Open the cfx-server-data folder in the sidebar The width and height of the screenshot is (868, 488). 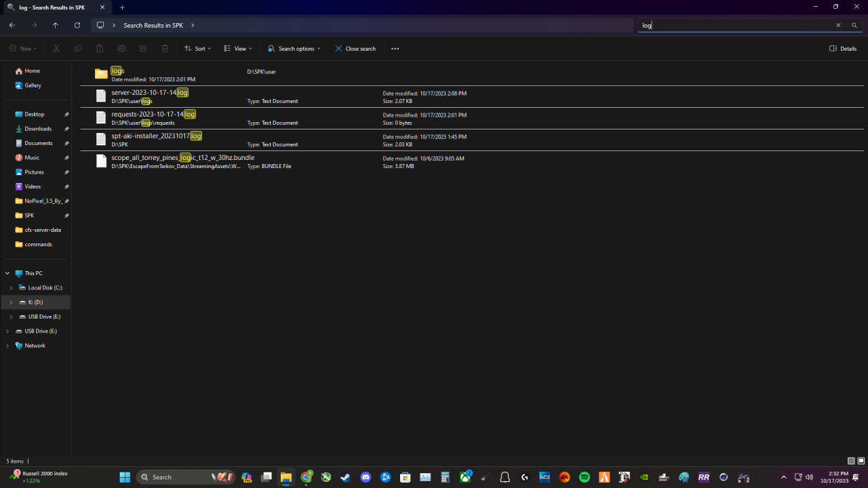click(x=43, y=230)
